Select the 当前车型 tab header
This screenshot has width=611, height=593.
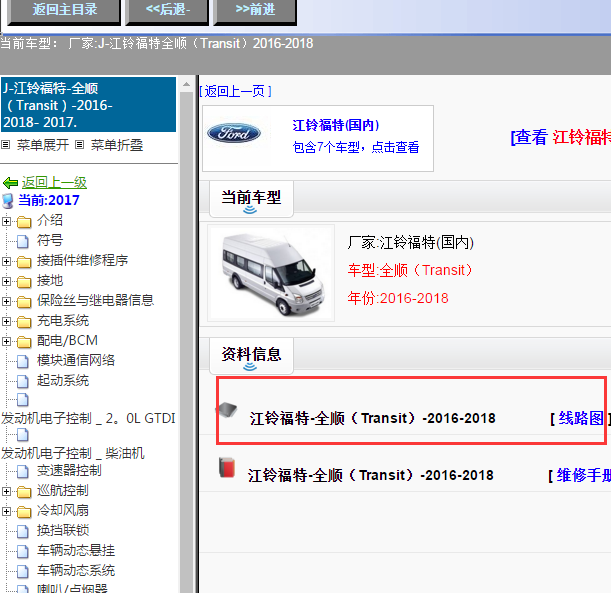pyautogui.click(x=251, y=198)
